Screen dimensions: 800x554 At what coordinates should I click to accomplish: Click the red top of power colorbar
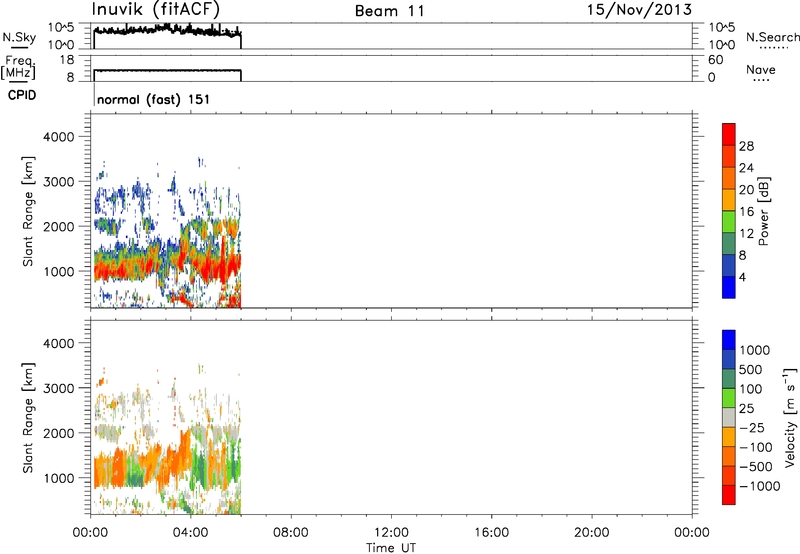pos(729,134)
